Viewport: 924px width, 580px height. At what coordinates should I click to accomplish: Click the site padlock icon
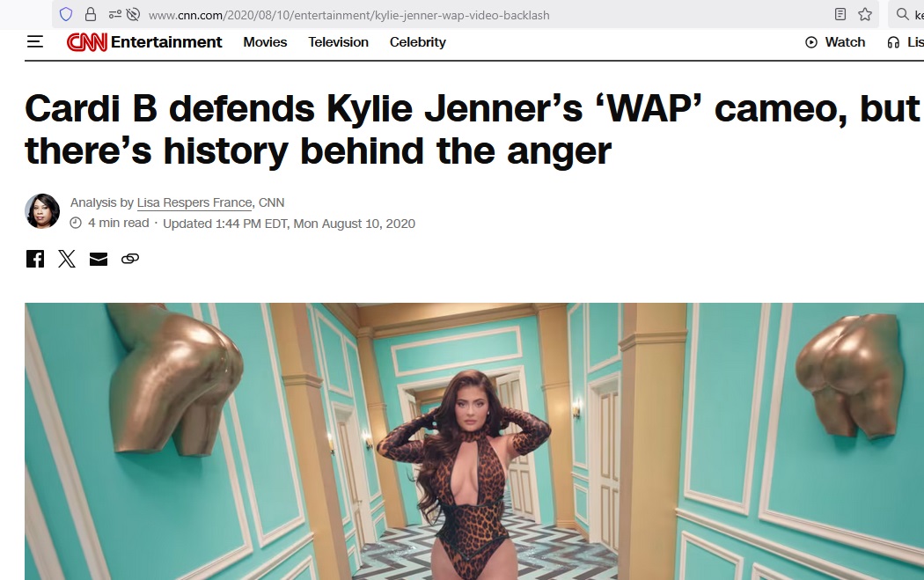pyautogui.click(x=90, y=15)
